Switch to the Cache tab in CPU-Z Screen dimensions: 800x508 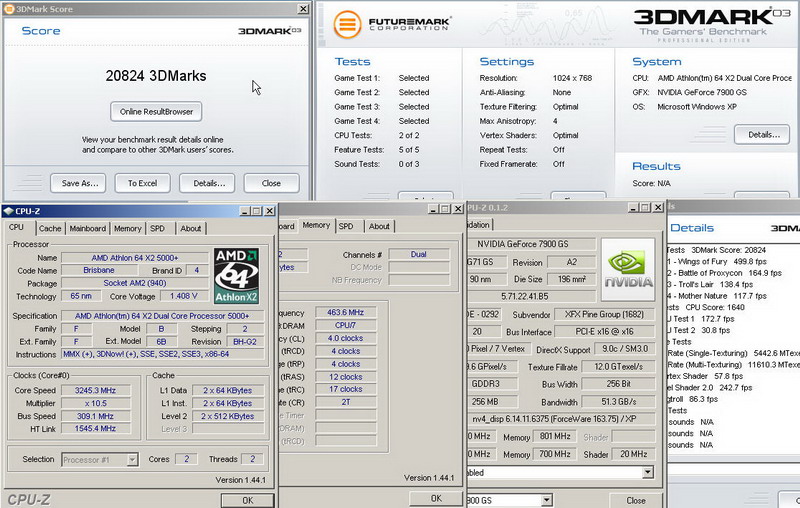click(x=50, y=228)
